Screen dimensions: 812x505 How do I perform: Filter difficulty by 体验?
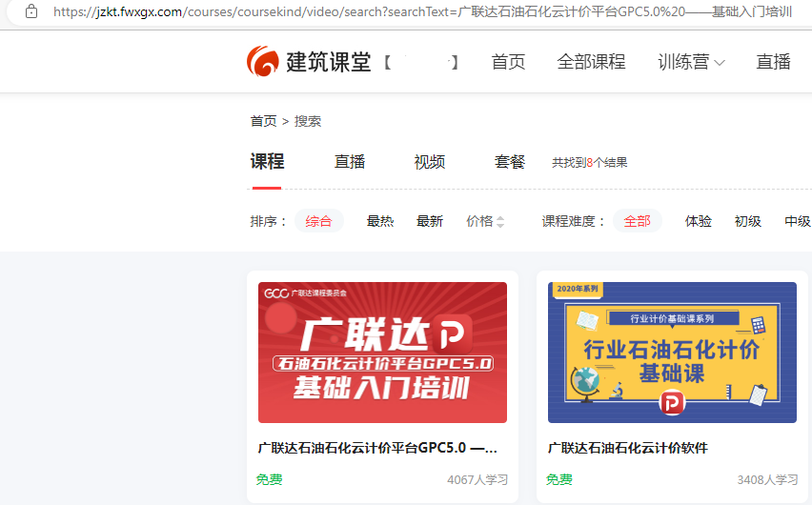[698, 221]
